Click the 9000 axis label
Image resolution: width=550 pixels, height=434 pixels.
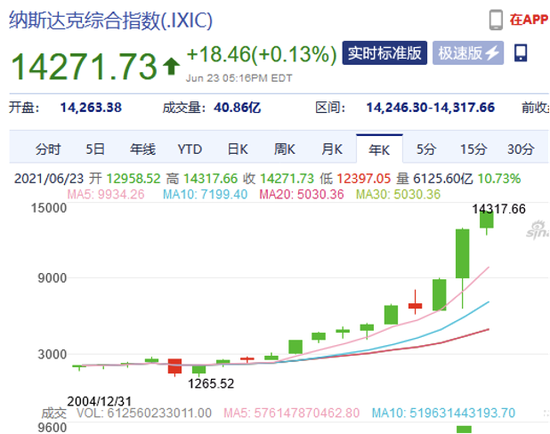pos(52,278)
